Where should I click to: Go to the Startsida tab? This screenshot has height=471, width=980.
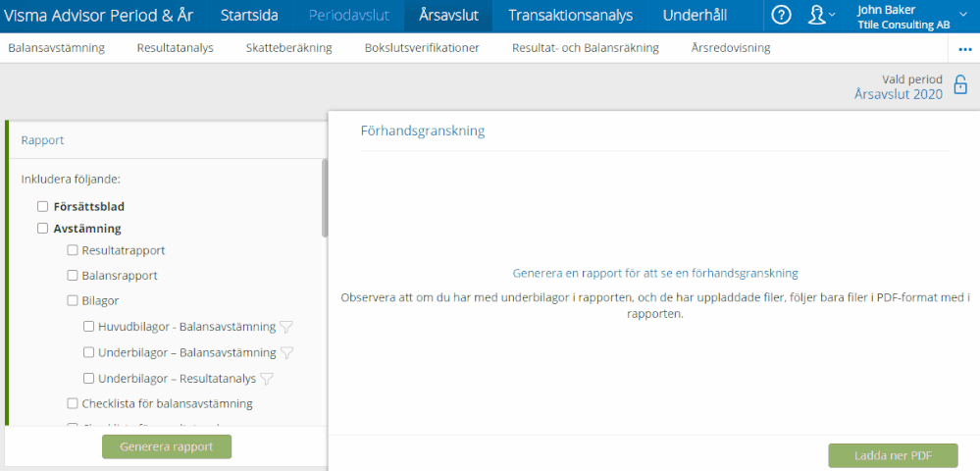coord(249,16)
